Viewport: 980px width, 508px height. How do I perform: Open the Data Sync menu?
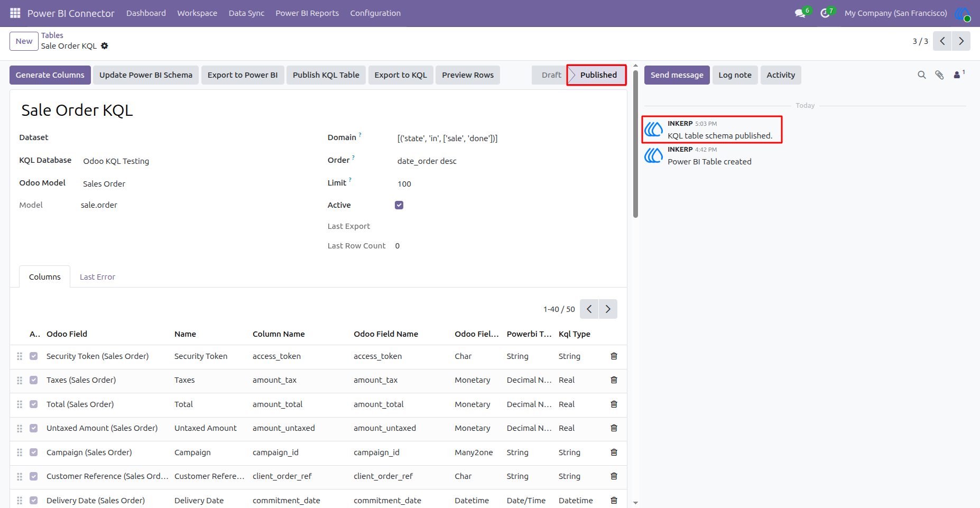coord(246,13)
